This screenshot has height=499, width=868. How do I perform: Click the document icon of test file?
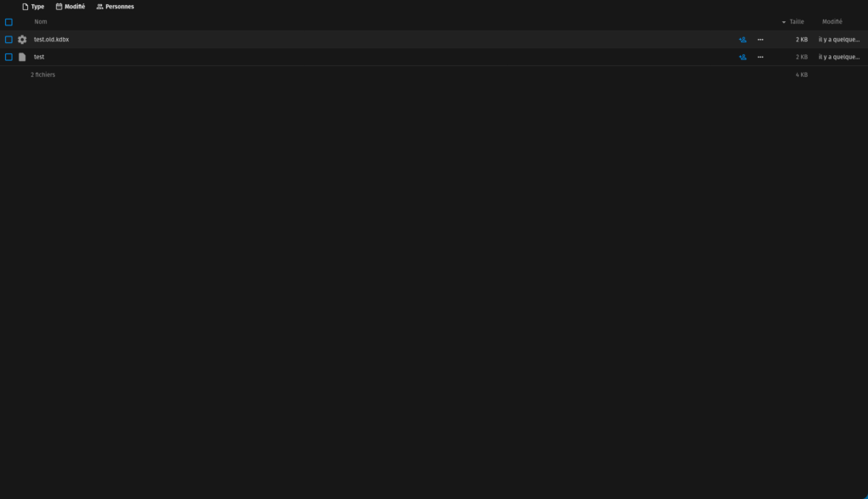coord(22,57)
